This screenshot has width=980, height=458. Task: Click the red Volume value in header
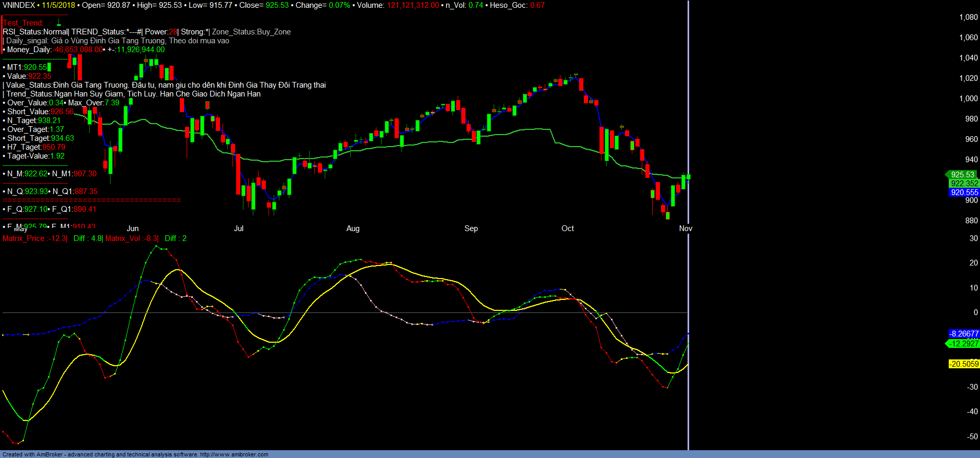pos(412,5)
